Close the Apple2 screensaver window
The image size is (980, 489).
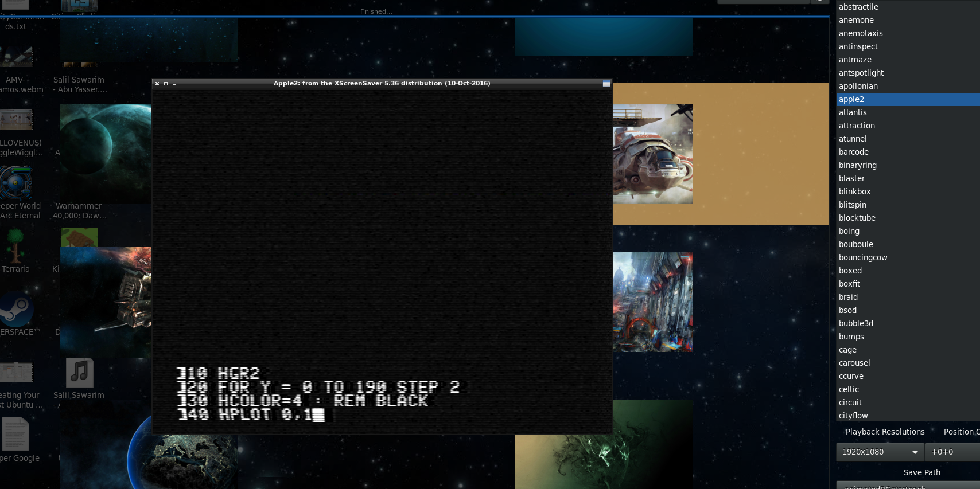click(157, 84)
